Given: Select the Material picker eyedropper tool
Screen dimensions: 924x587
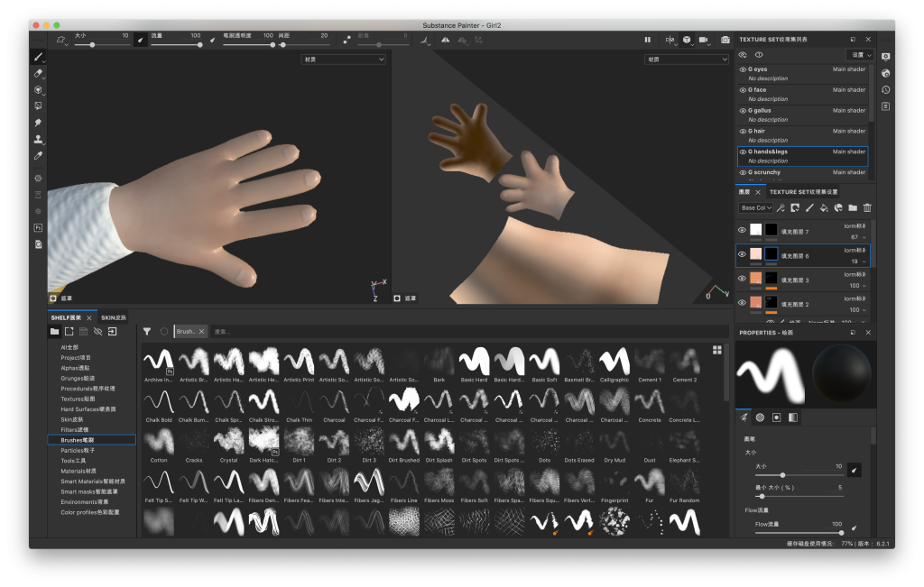Looking at the screenshot, I should click(x=38, y=156).
